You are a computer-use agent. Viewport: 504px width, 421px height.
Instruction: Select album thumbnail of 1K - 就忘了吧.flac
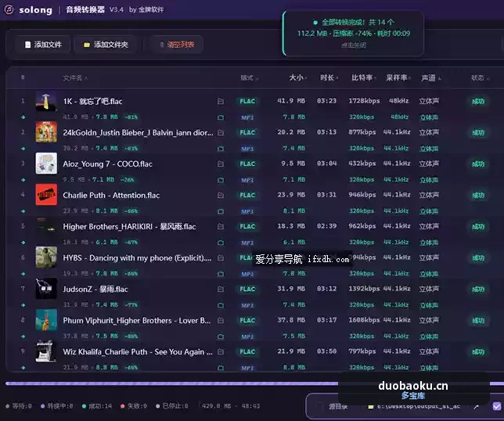click(x=46, y=101)
